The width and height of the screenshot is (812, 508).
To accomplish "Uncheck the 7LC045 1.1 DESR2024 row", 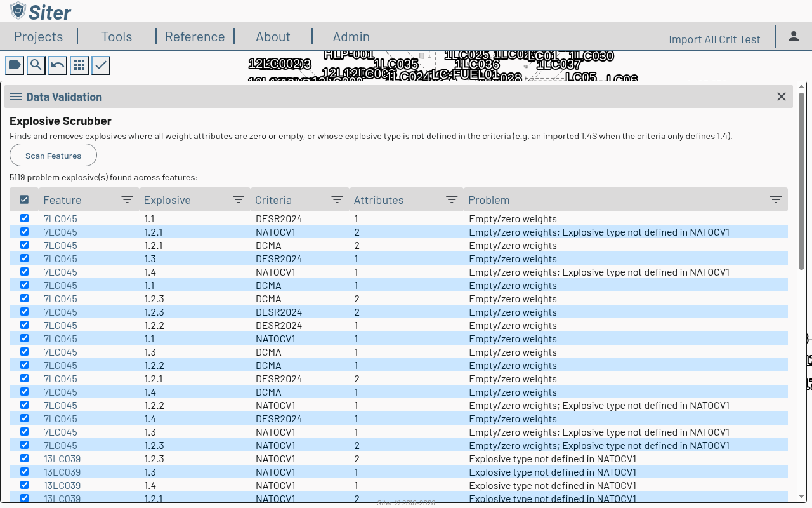I will (x=24, y=218).
